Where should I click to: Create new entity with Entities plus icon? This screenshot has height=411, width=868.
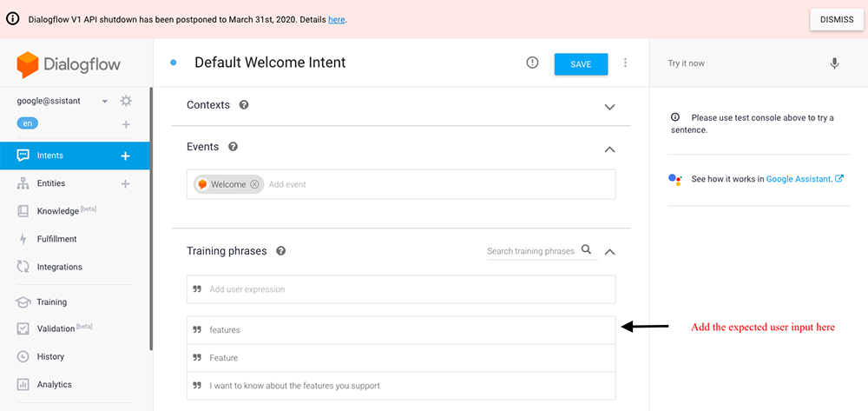[126, 183]
